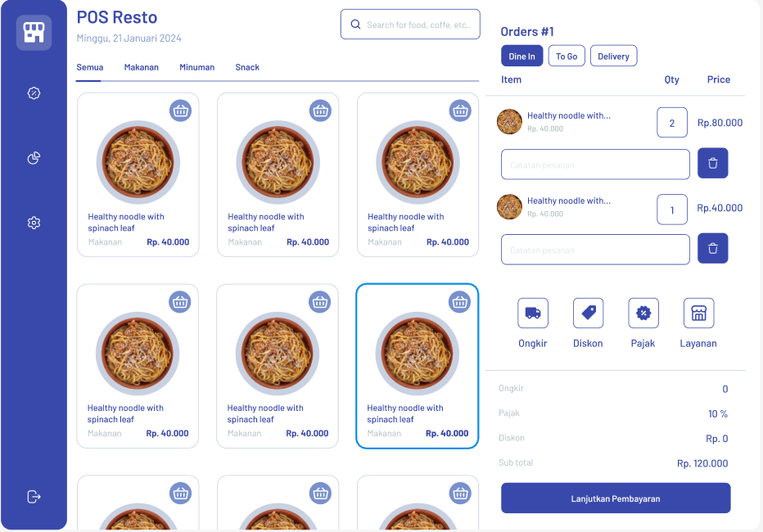Choose the Delivery order type

(614, 56)
